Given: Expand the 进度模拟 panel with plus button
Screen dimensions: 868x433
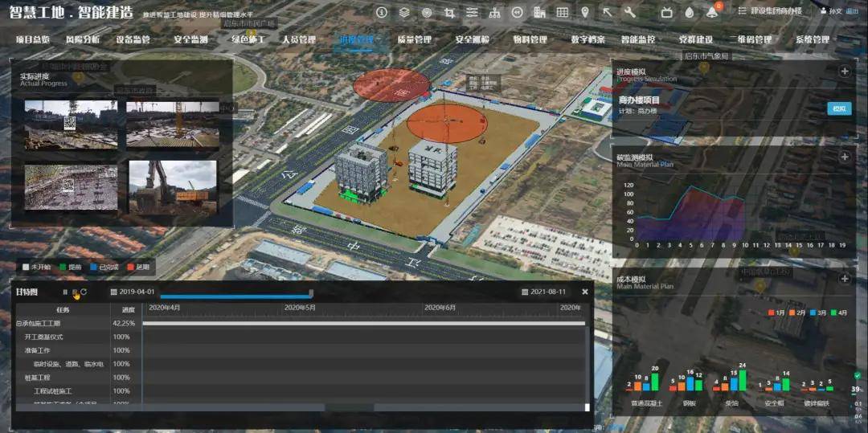Looking at the screenshot, I should [x=845, y=71].
